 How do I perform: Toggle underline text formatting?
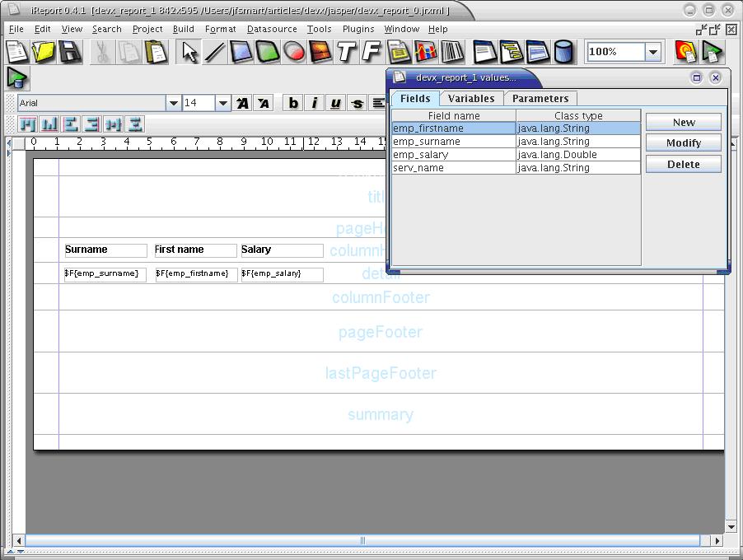[x=335, y=103]
